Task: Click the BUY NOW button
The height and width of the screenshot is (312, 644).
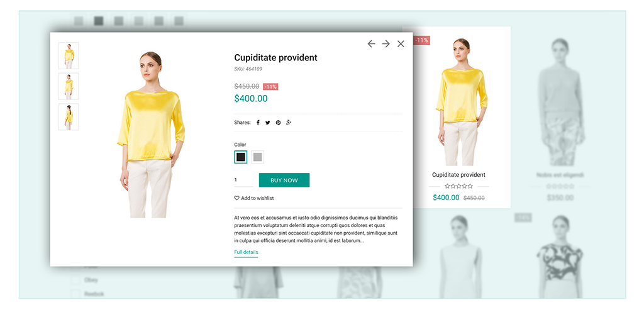Action: click(x=284, y=181)
